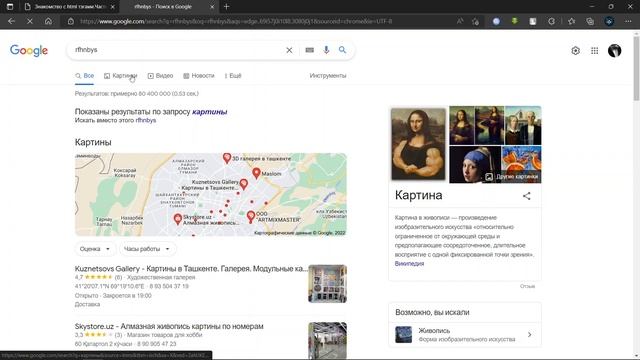This screenshot has width=640, height=360.
Task: Open the Оценка filter dropdown
Action: coord(95,249)
